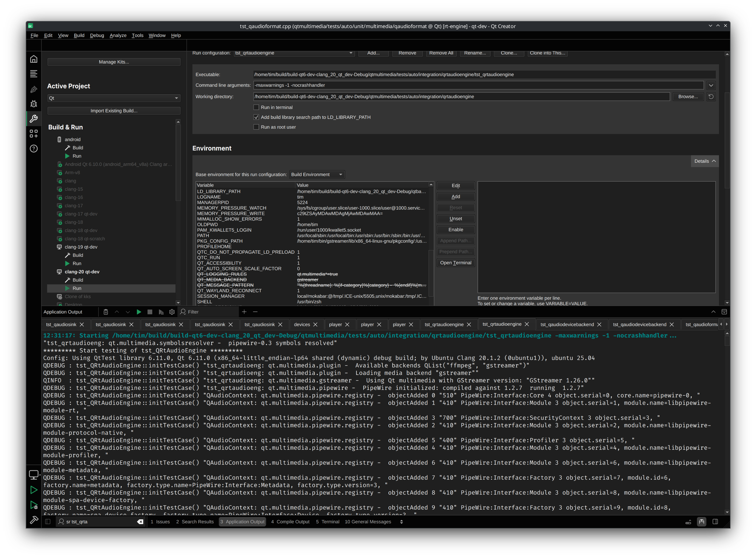Go to the next output item arrow
This screenshot has width=756, height=559.
click(x=128, y=312)
